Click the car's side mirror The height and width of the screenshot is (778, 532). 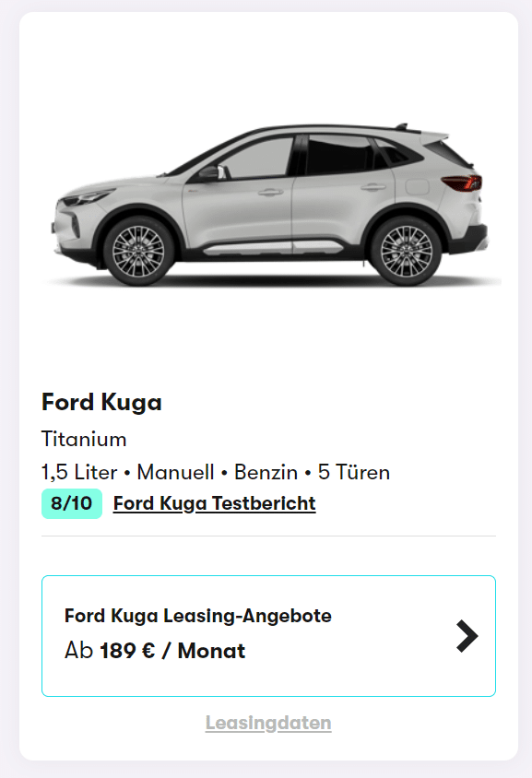tap(212, 172)
